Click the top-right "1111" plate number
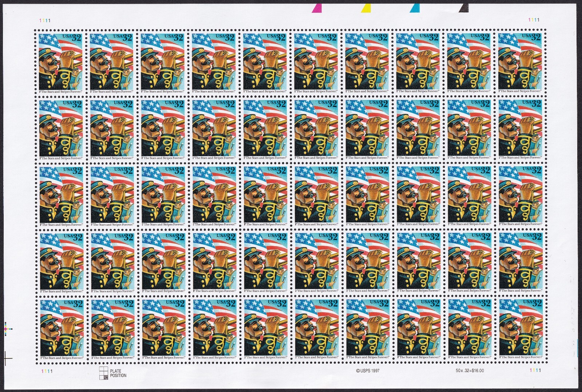This screenshot has width=582, height=392. (x=534, y=20)
